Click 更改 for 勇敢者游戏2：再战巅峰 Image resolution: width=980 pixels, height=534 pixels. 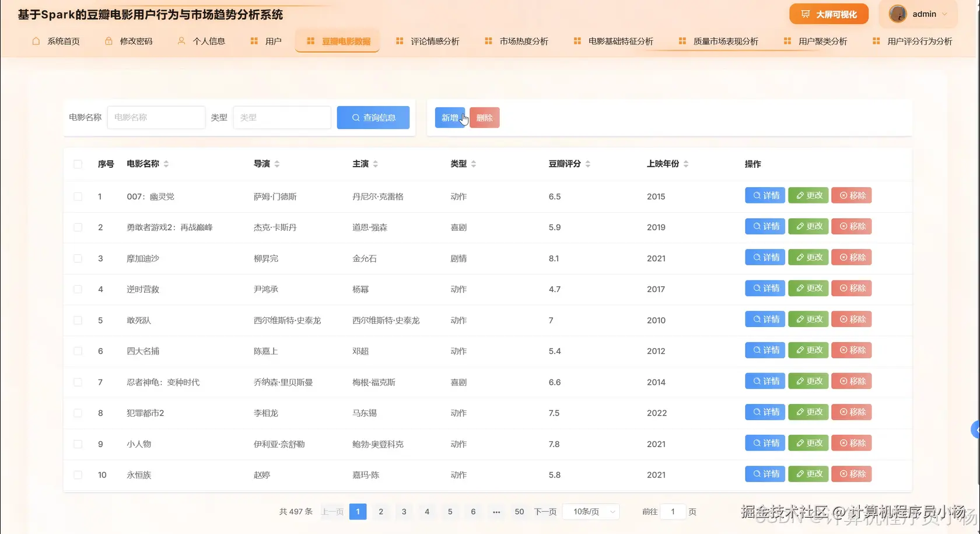coord(808,226)
